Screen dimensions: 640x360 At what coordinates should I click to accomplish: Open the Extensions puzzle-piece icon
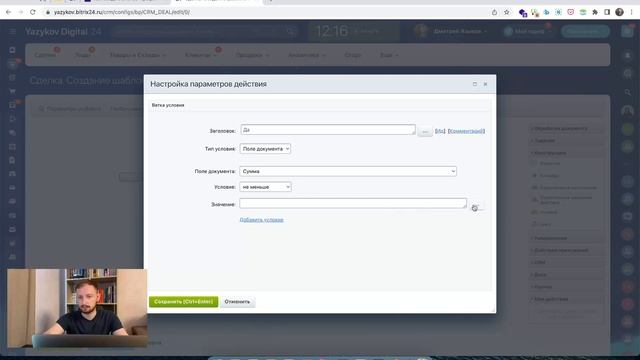coord(595,12)
